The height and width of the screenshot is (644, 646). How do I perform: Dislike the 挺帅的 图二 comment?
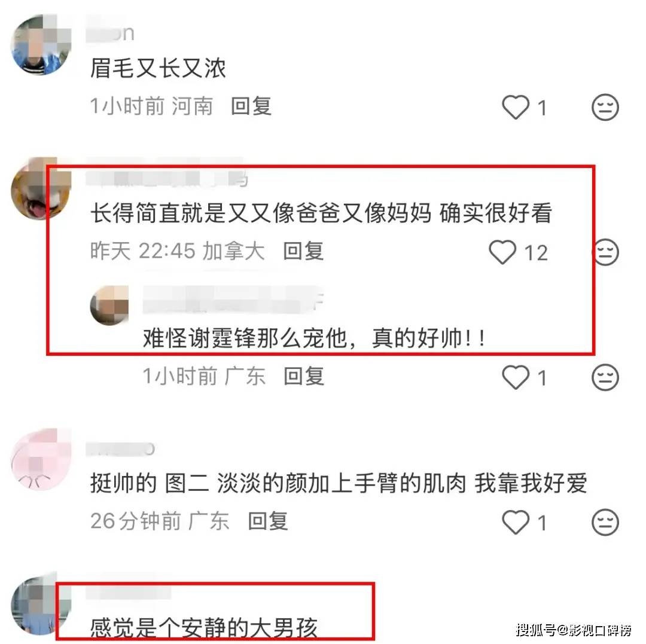[x=605, y=521]
